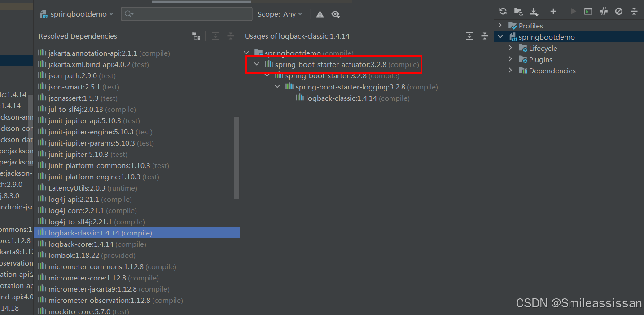Expand Dependencies node in Maven panel
Screen dimensions: 644x315
(x=510, y=71)
